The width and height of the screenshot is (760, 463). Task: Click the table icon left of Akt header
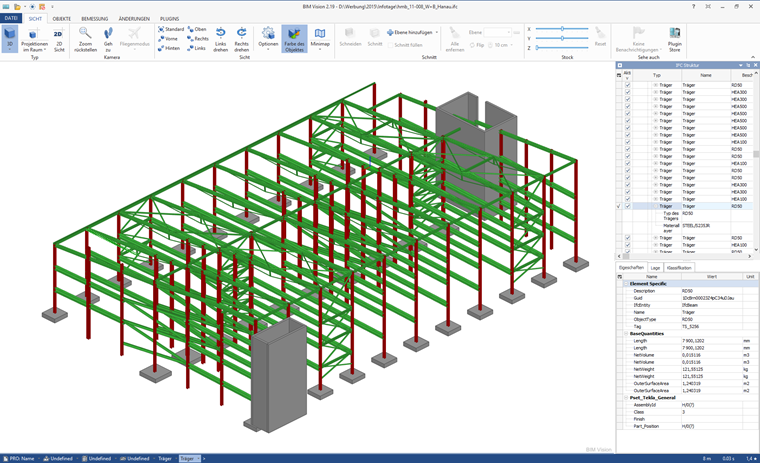619,75
